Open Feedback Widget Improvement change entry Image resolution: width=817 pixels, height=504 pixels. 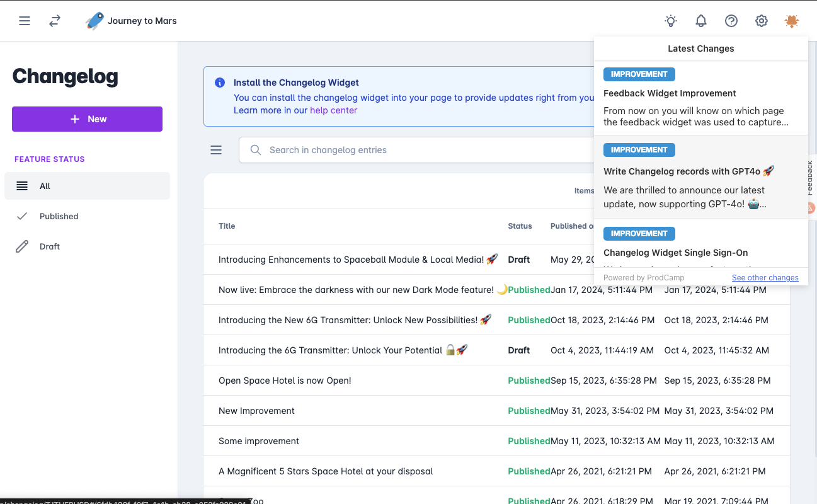point(669,93)
